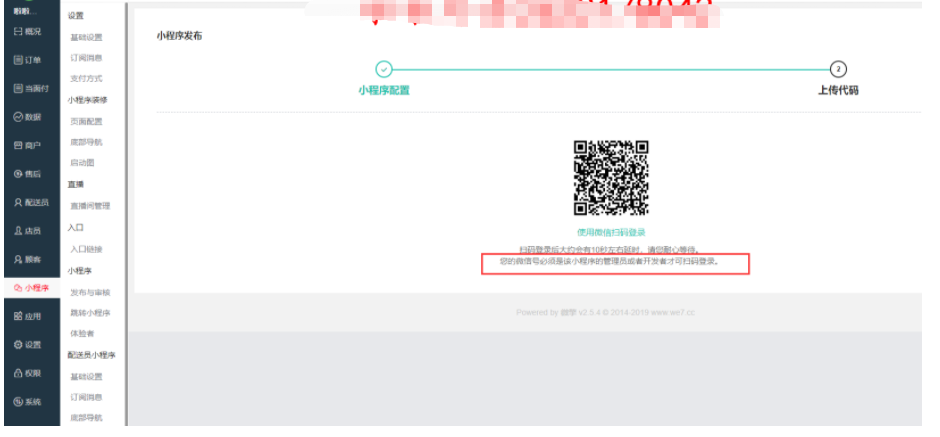Click the 直播 section header

coord(76,185)
